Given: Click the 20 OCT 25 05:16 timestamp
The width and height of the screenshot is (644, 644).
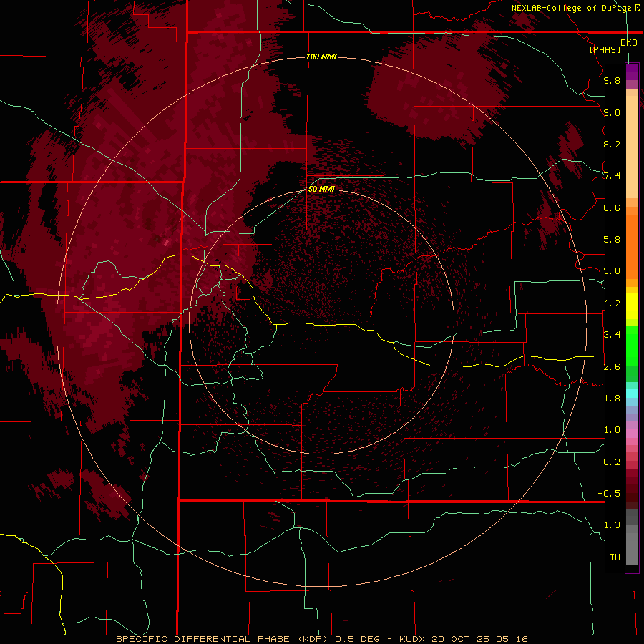Looking at the screenshot, I should (x=479, y=639).
